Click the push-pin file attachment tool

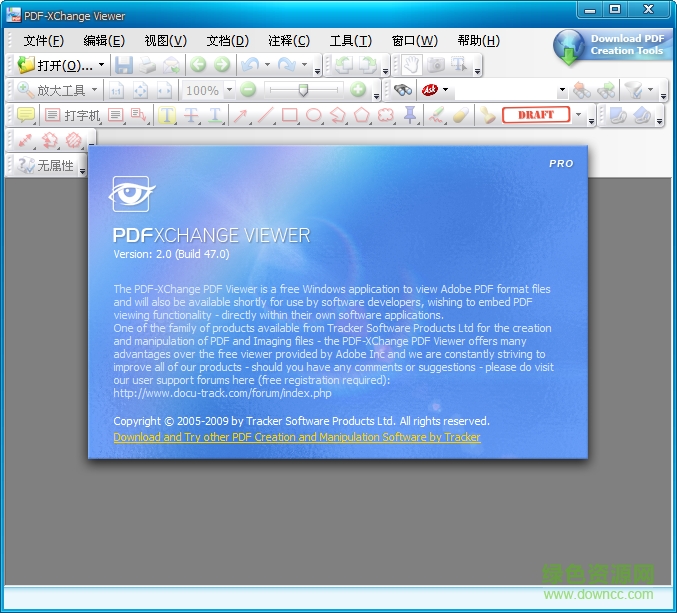[x=410, y=115]
